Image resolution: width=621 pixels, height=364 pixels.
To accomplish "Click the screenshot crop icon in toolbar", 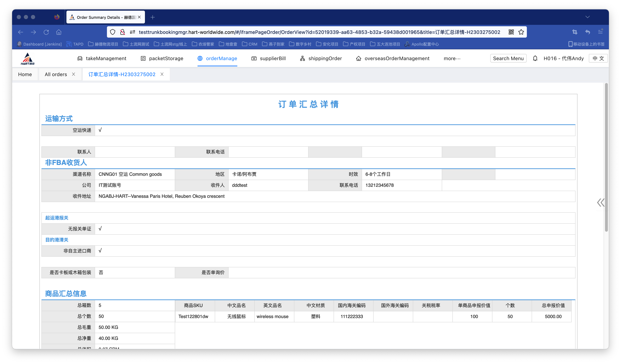I will tap(575, 32).
